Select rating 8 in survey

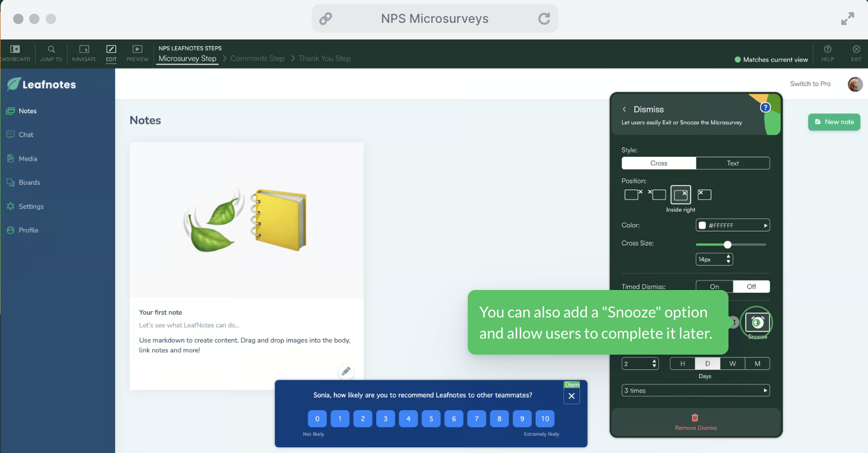click(499, 419)
